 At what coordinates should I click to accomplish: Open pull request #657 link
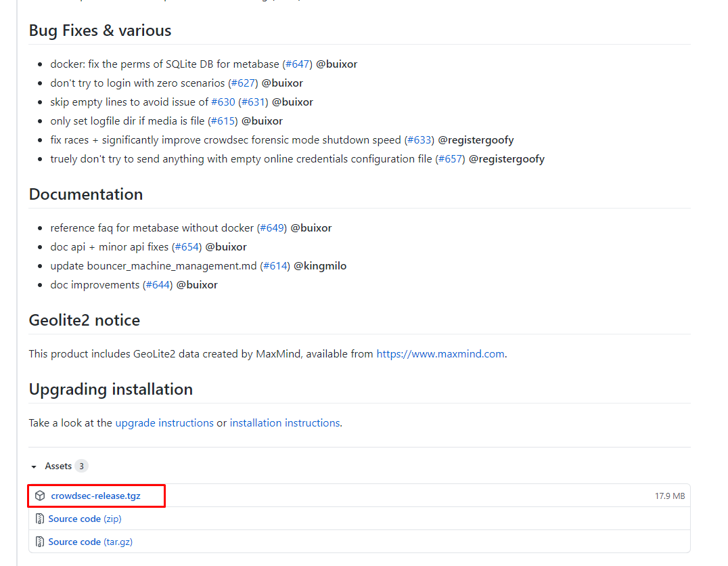coord(450,159)
